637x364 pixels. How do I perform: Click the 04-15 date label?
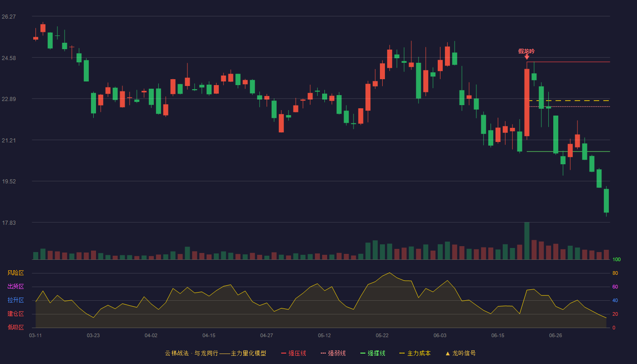pyautogui.click(x=209, y=335)
